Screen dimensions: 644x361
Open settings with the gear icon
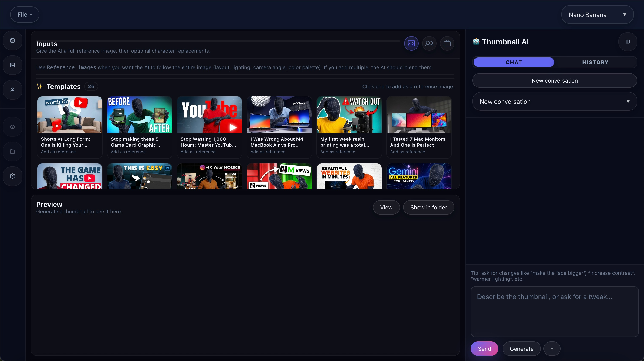(13, 176)
